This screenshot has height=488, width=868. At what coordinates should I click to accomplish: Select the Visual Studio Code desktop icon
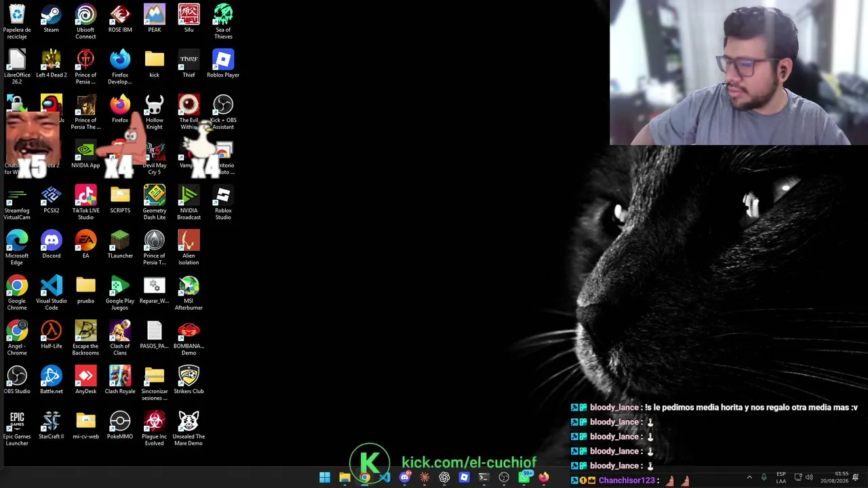tap(51, 293)
